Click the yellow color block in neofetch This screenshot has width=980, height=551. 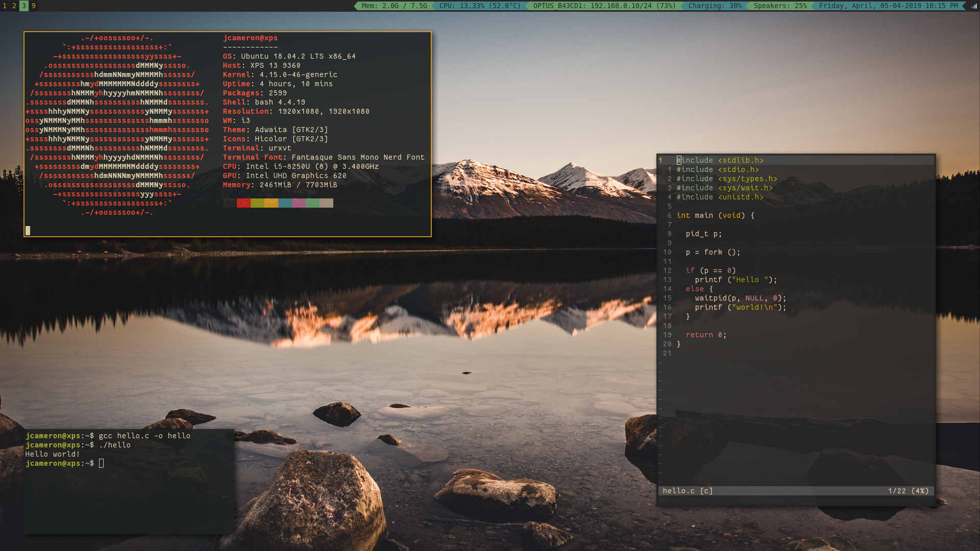271,203
